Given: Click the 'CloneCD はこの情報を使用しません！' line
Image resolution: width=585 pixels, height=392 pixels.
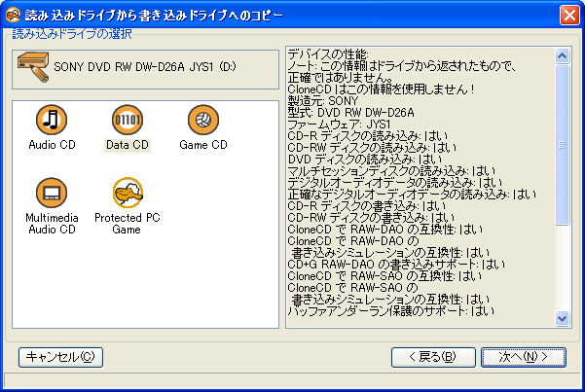Looking at the screenshot, I should 381,89.
